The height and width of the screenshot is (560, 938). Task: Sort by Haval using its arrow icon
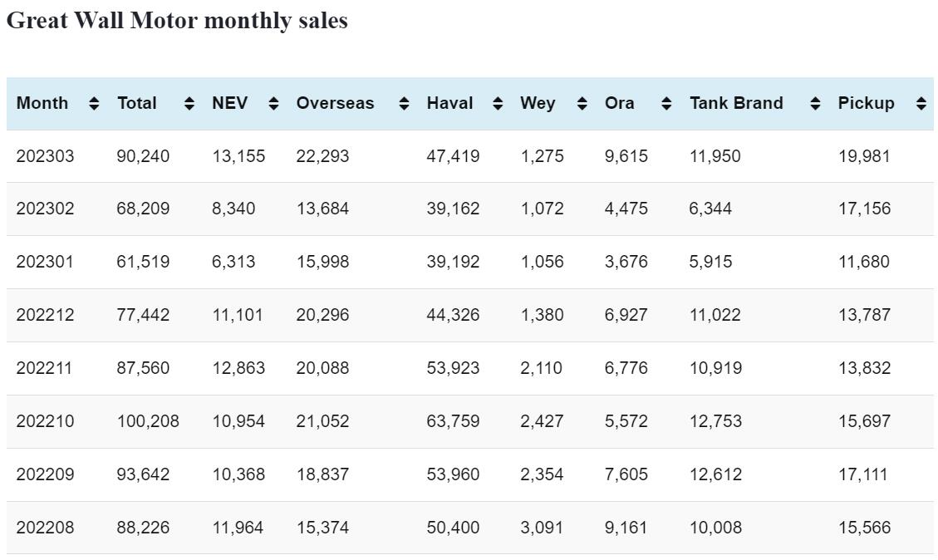coord(498,104)
